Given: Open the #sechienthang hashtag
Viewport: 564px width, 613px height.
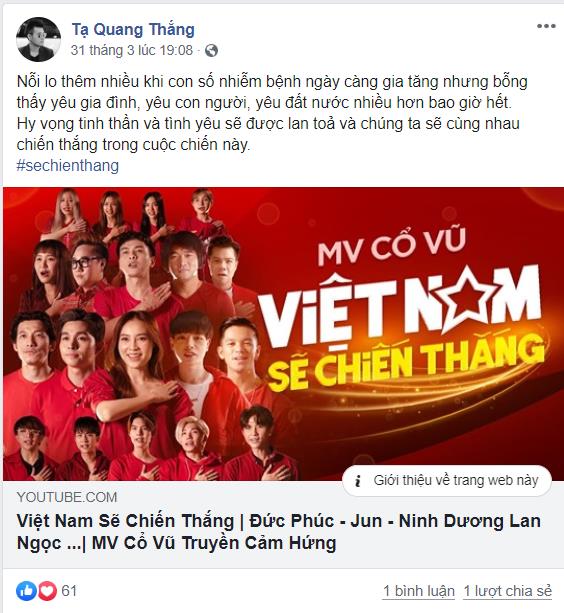Looking at the screenshot, I should click(68, 165).
